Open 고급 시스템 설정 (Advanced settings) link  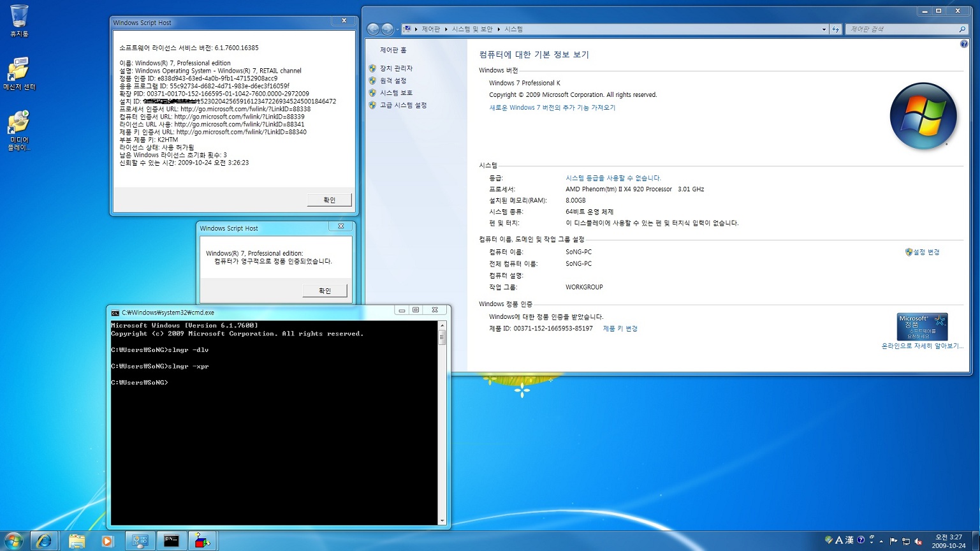403,105
